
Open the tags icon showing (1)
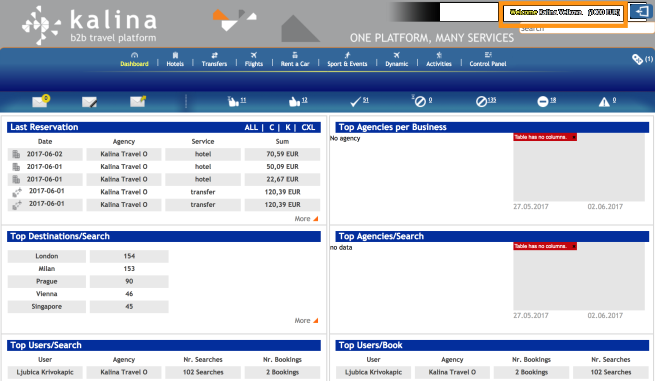(642, 59)
